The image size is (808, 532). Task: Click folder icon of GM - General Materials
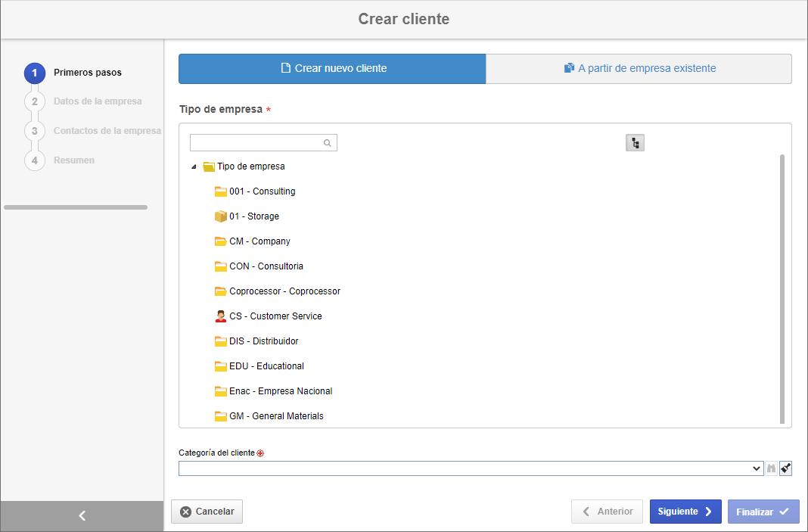(221, 416)
